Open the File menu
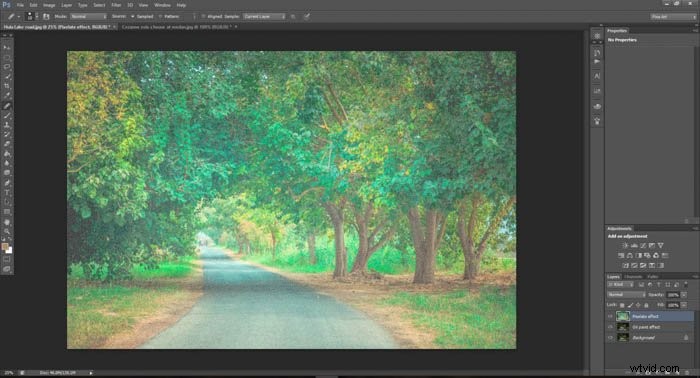Viewport: 700px width, 378px height. 20,5
